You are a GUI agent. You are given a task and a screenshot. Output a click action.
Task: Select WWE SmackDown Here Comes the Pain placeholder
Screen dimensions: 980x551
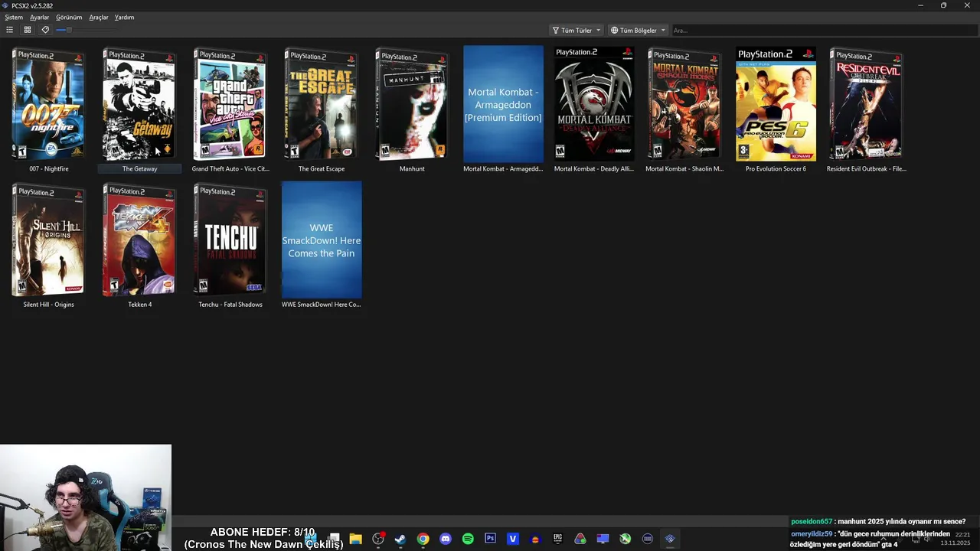322,240
